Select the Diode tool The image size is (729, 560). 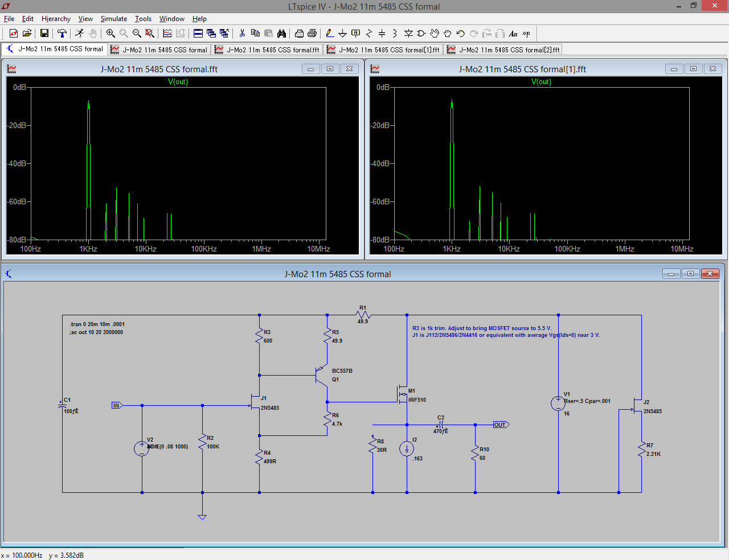point(408,34)
